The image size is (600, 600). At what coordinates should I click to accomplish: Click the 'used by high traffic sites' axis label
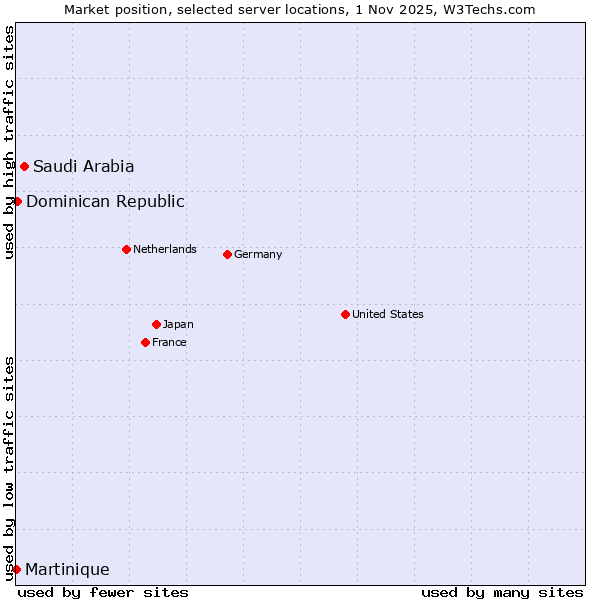[x=9, y=142]
